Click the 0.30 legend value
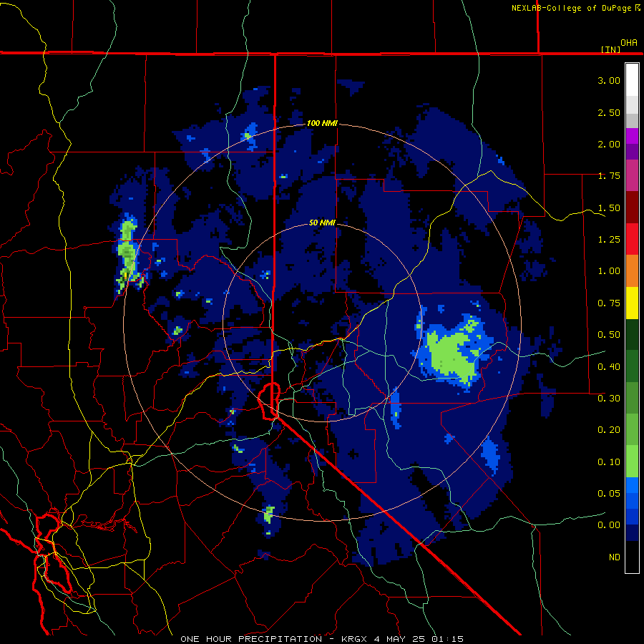 (x=609, y=398)
